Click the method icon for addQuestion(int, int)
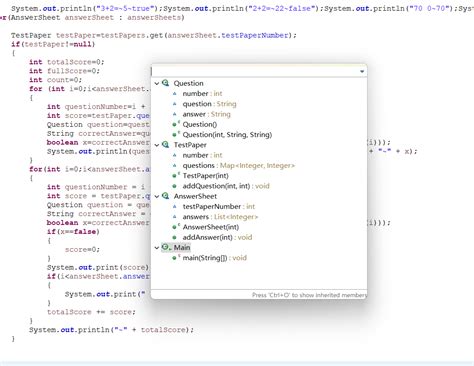 [x=174, y=186]
